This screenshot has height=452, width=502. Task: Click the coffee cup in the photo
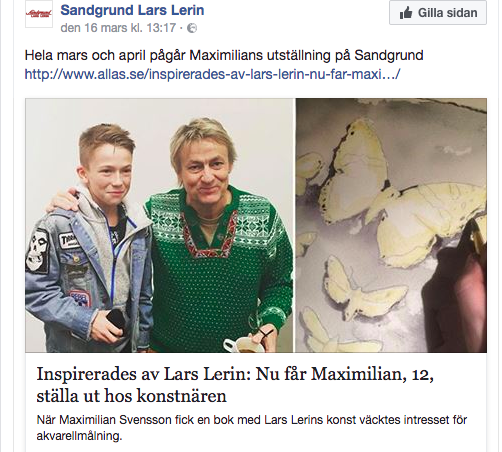[x=241, y=345]
